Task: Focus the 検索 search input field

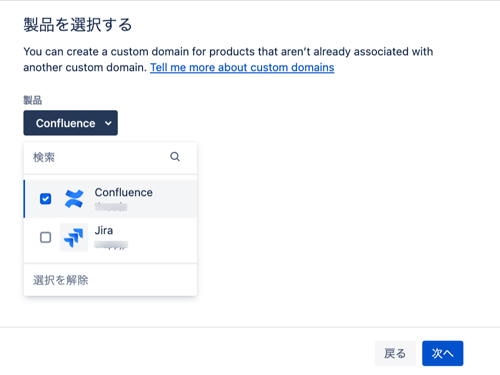Action: coord(110,157)
